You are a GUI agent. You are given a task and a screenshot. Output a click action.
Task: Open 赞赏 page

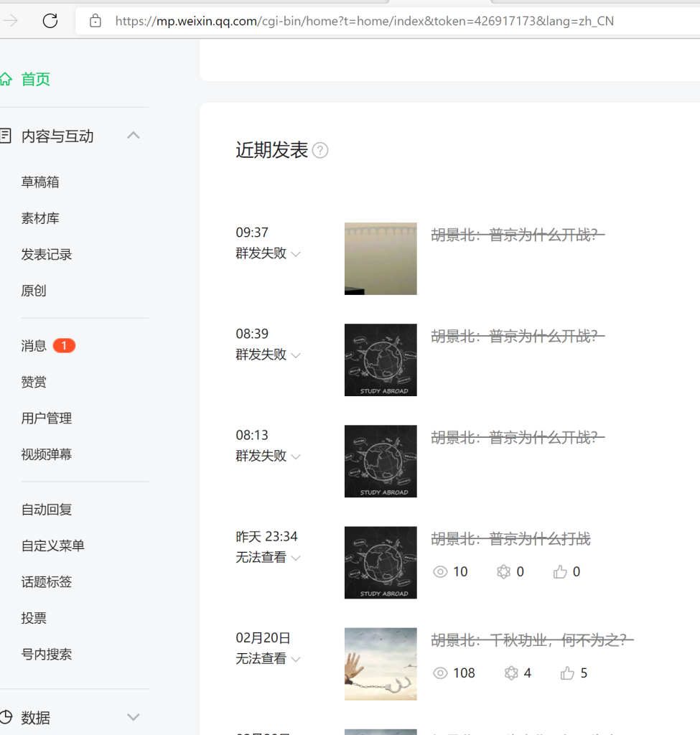point(34,382)
